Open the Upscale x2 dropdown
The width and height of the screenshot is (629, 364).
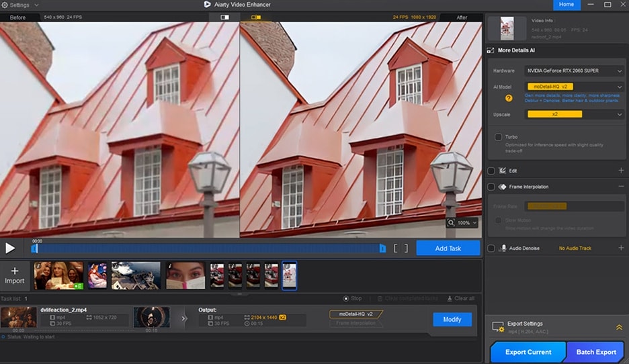point(575,114)
